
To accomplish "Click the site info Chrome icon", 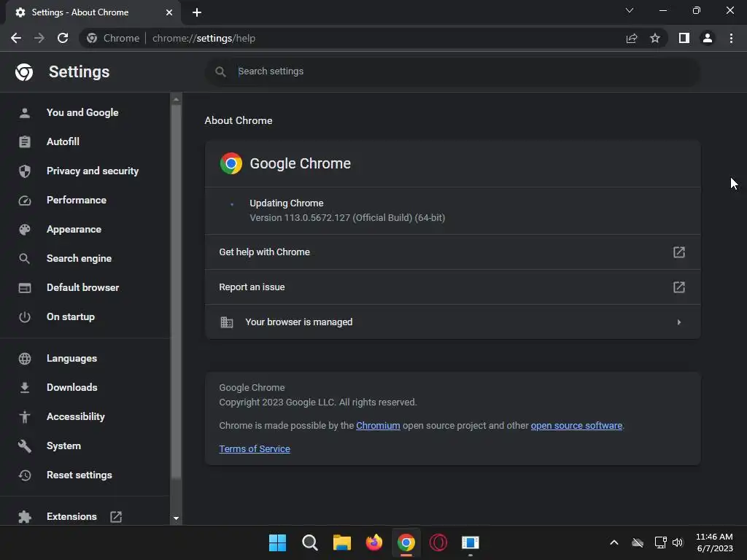I will point(92,38).
